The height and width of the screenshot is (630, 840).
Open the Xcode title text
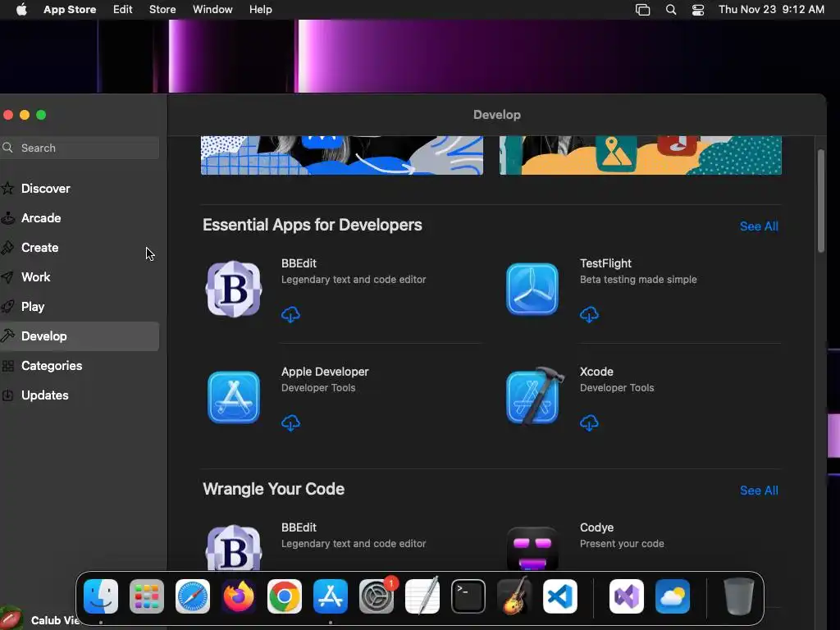tap(596, 372)
